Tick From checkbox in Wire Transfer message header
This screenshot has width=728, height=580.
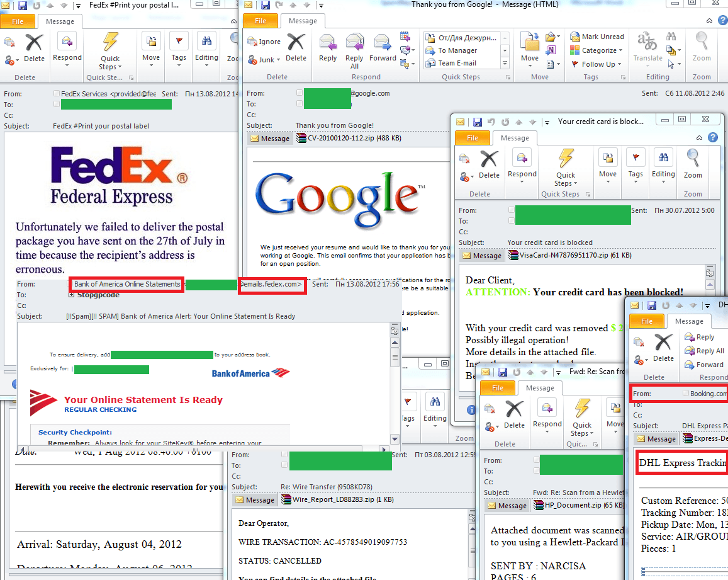pos(284,454)
